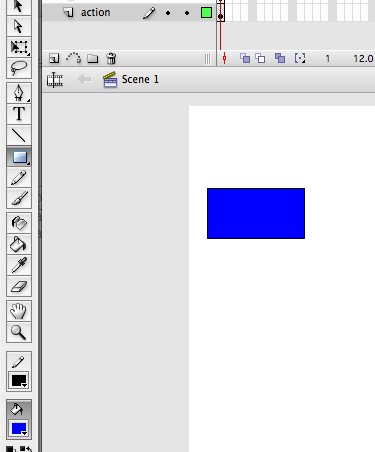The width and height of the screenshot is (375, 452).
Task: Click the blue rectangle on stage
Action: [x=256, y=213]
